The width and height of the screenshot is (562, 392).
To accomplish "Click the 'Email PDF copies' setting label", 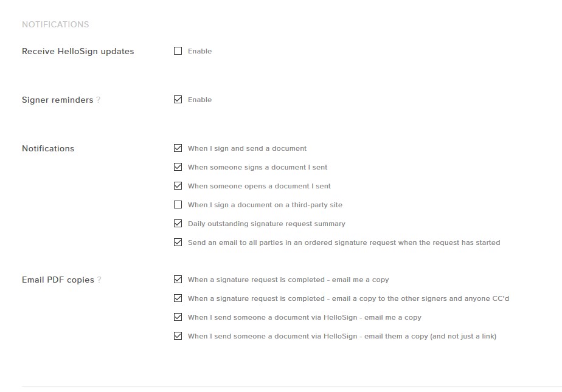I will click(x=58, y=280).
